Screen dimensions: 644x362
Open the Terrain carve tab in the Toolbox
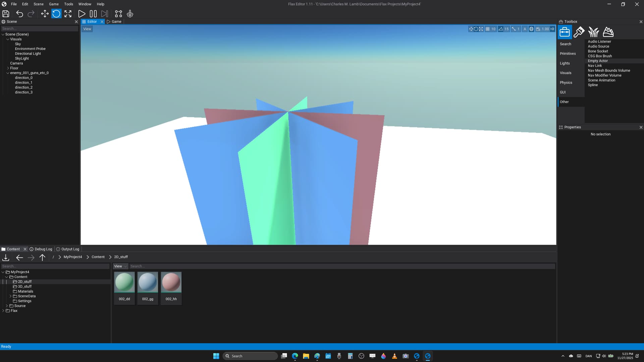coord(608,32)
